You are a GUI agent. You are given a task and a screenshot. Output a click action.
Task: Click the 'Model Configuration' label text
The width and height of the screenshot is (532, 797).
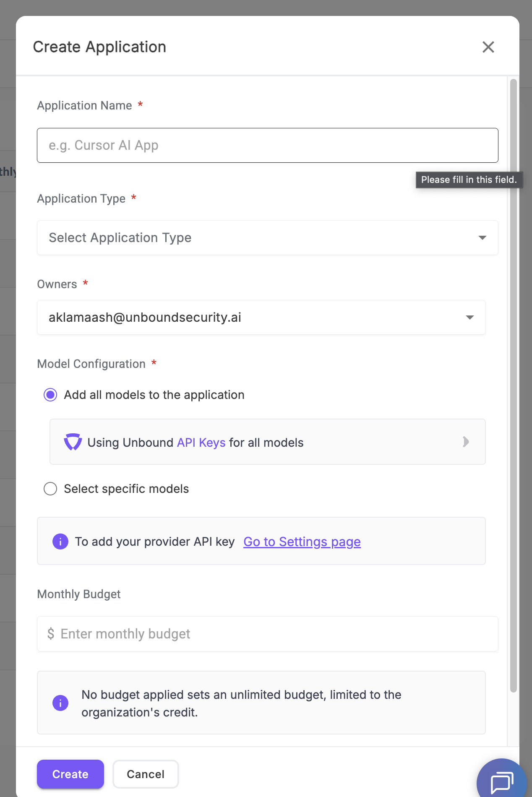click(x=91, y=364)
